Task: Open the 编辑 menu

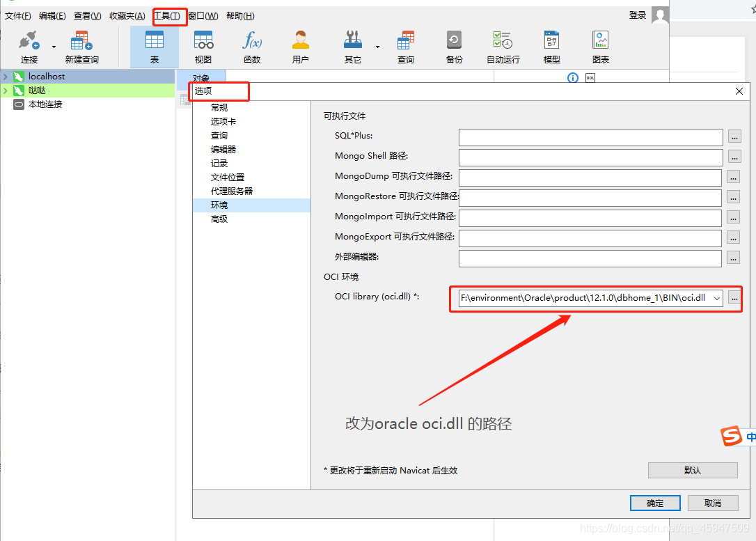Action: click(52, 16)
